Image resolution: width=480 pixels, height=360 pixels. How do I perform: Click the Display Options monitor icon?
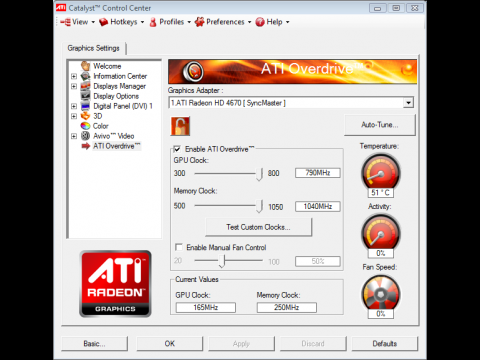tap(86, 96)
